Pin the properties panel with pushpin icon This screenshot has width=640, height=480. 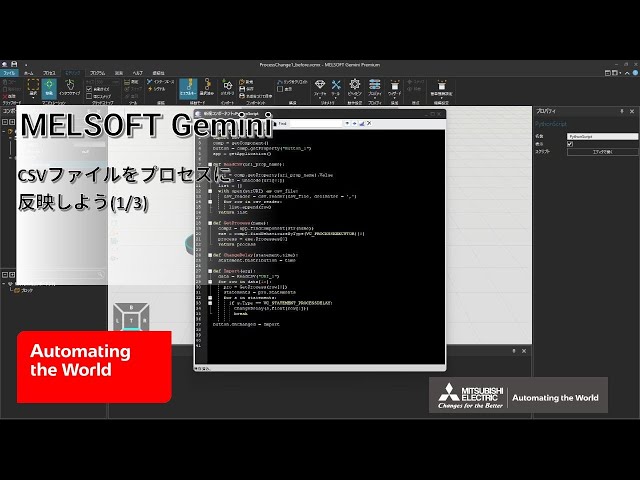622,111
